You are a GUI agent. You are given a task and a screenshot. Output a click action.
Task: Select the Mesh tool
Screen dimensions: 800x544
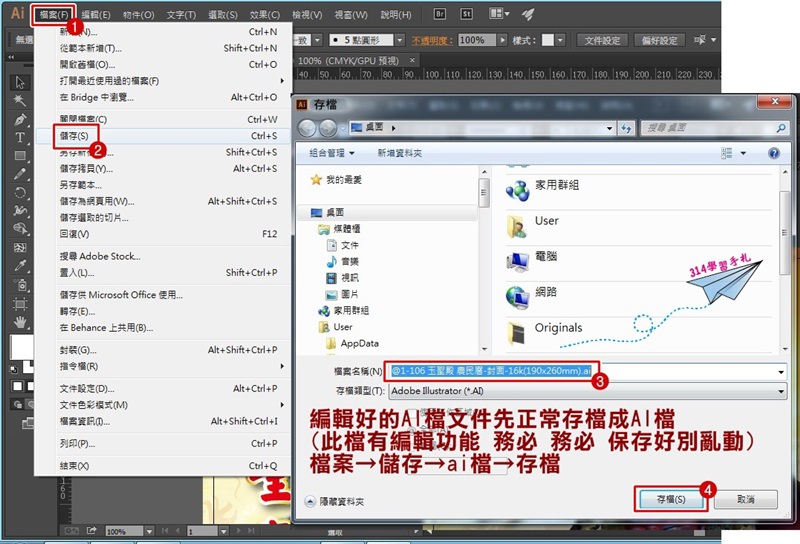pyautogui.click(x=20, y=248)
